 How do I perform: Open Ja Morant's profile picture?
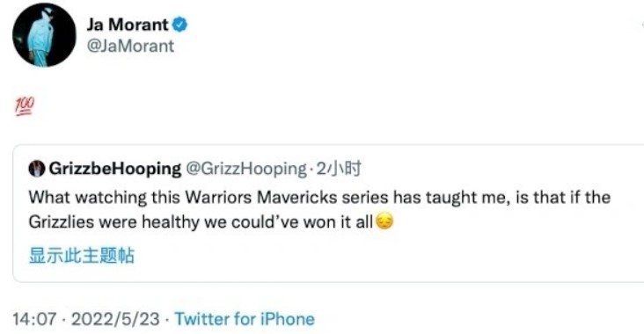click(44, 34)
